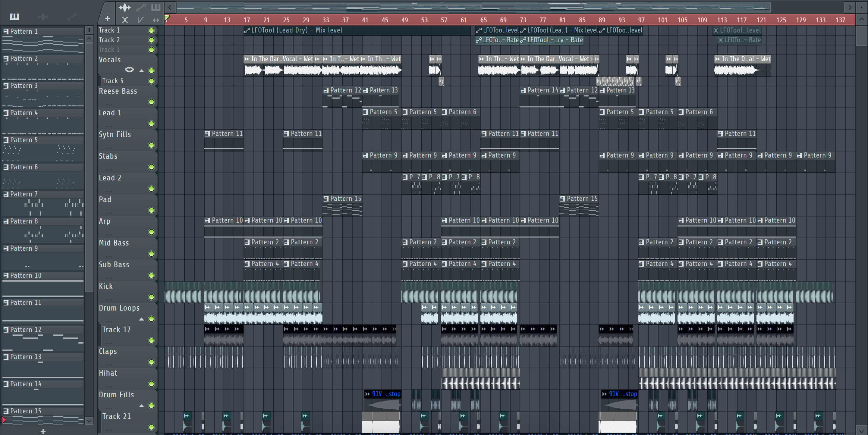Add a new item with the picker's plus
Image resolution: width=868 pixels, height=435 pixels.
coord(43,431)
